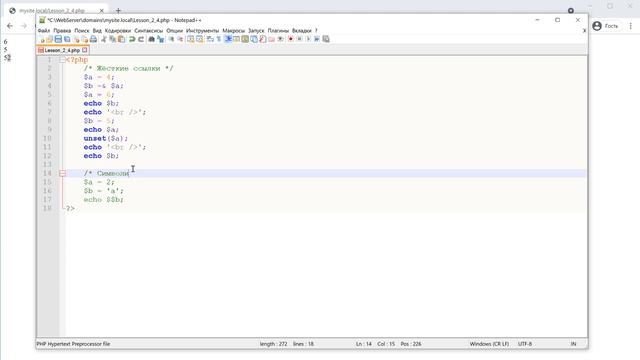
Task: Click UTF-8 encoding in status bar
Action: [x=525, y=344]
